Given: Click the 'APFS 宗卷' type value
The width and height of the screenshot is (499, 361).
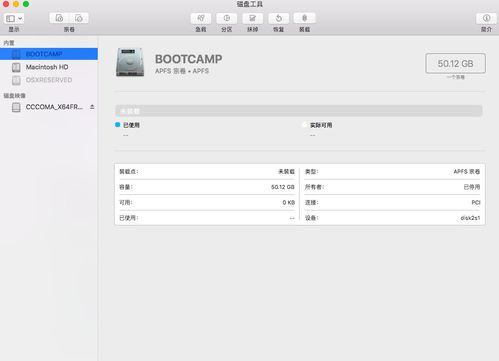Looking at the screenshot, I should pyautogui.click(x=467, y=172).
